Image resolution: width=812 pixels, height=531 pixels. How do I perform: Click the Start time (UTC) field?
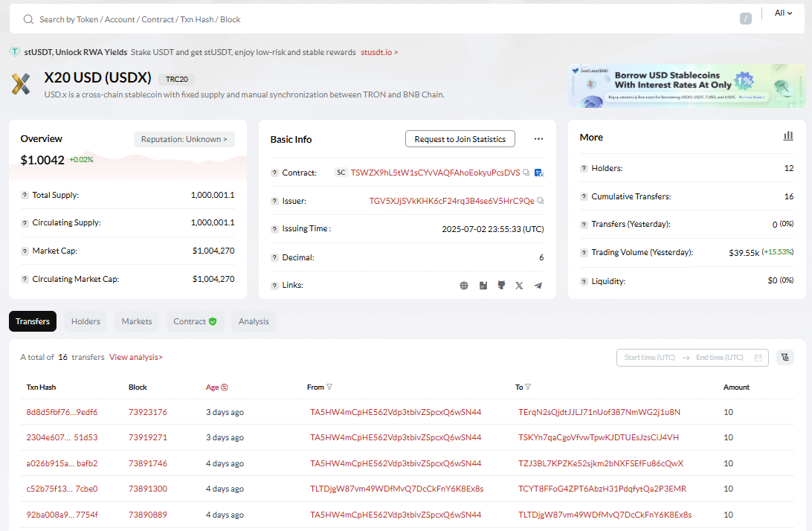(x=649, y=358)
